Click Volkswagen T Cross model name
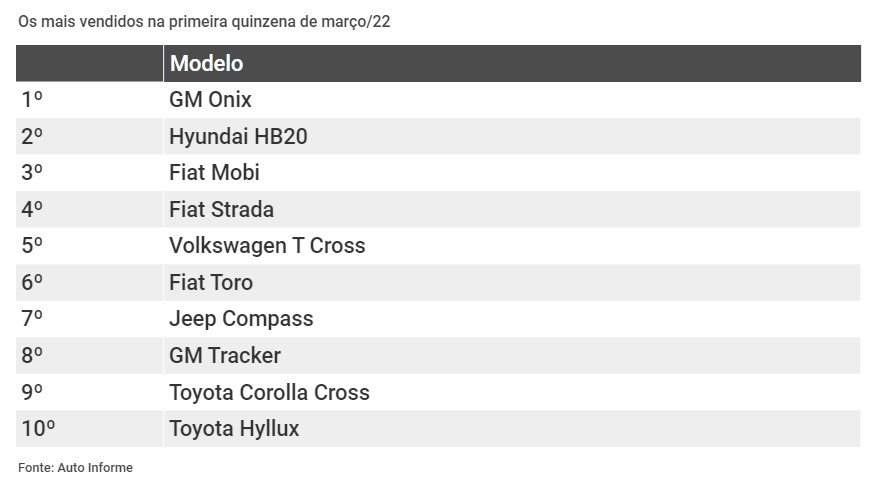The height and width of the screenshot is (497, 873). [267, 245]
